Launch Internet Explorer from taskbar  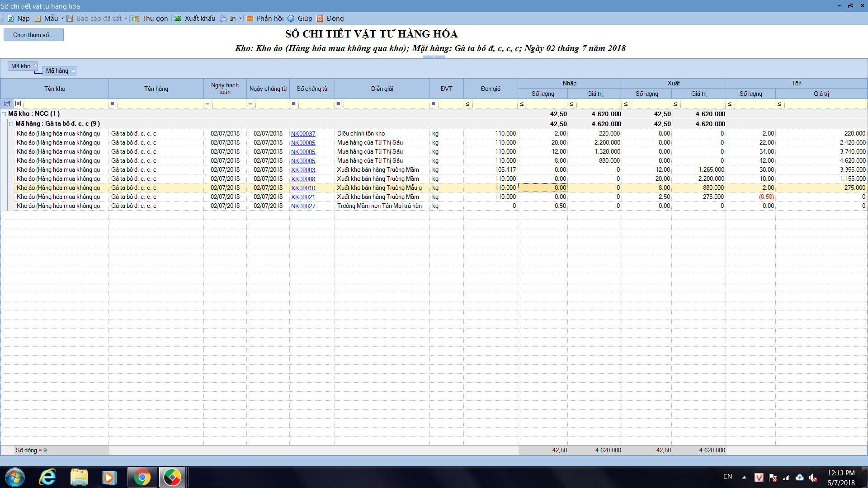47,477
